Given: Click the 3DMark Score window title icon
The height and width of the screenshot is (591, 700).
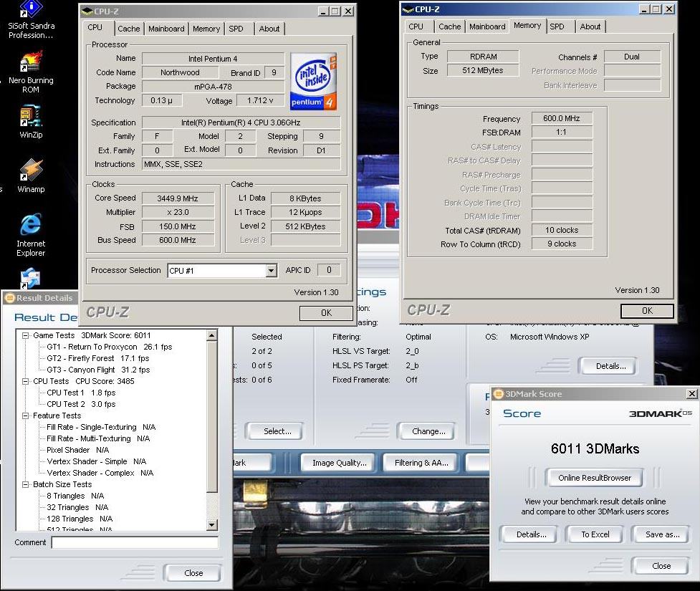Looking at the screenshot, I should click(x=499, y=394).
